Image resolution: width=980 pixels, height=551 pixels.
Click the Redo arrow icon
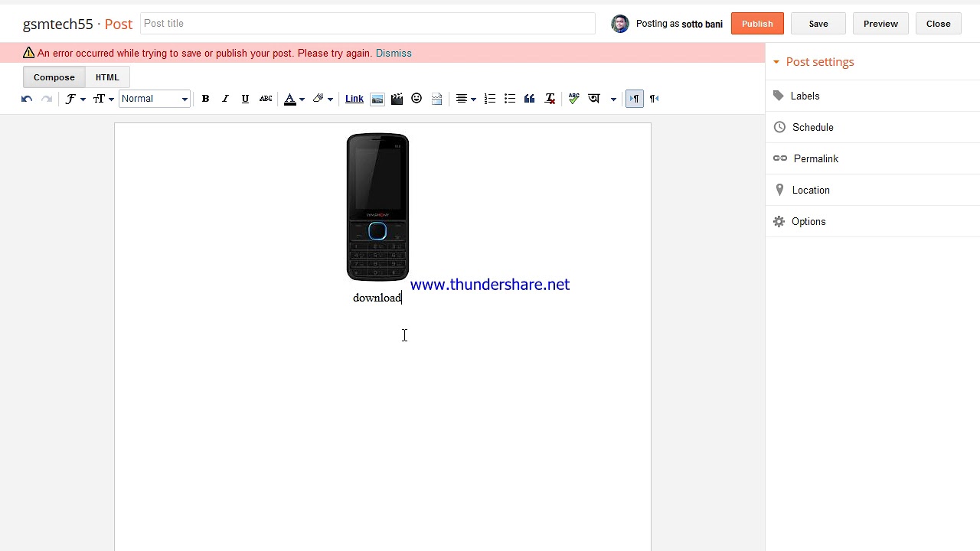47,99
